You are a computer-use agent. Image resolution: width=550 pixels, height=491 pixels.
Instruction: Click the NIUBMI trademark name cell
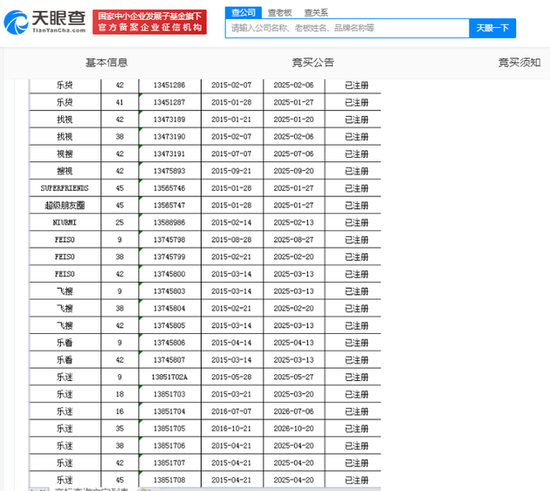click(x=65, y=223)
